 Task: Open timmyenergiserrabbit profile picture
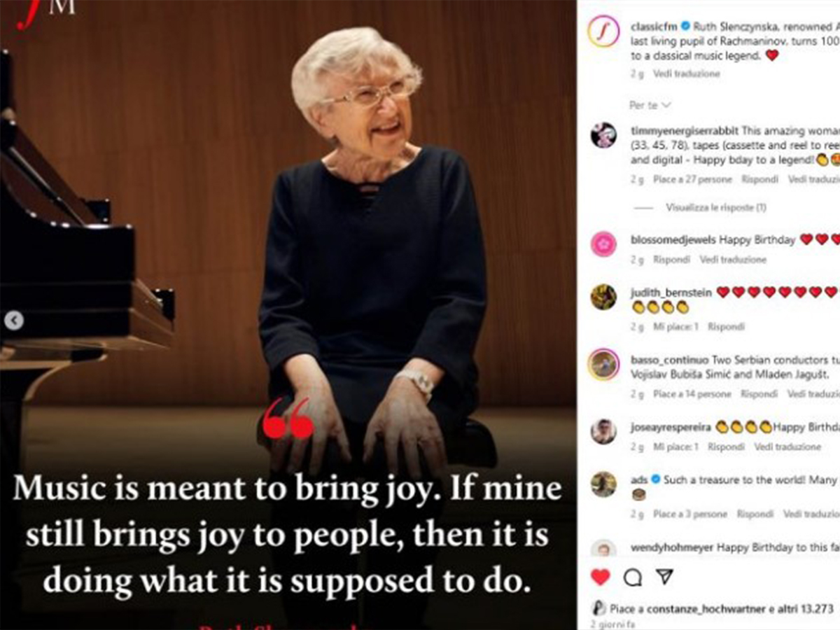click(x=603, y=134)
